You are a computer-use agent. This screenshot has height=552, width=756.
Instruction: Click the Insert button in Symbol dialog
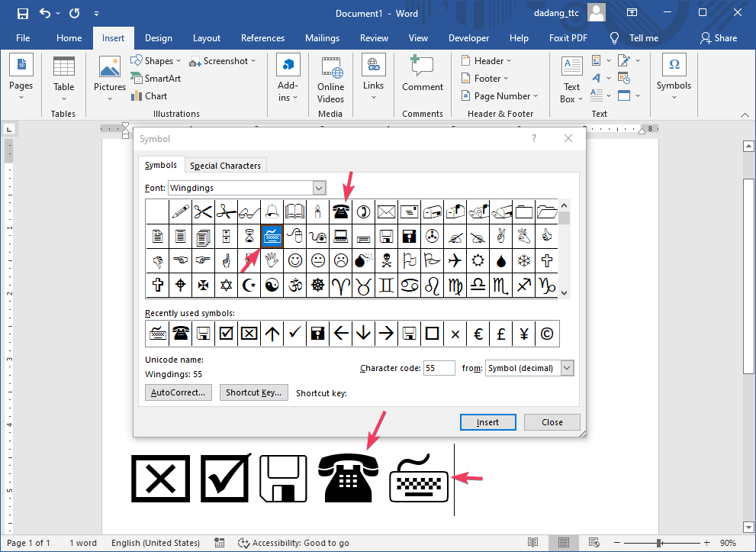tap(487, 421)
